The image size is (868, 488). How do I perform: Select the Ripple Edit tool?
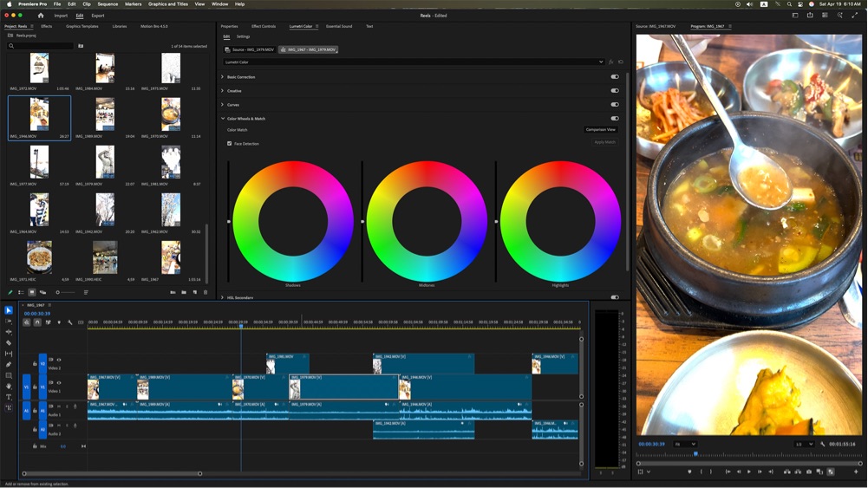pyautogui.click(x=9, y=332)
